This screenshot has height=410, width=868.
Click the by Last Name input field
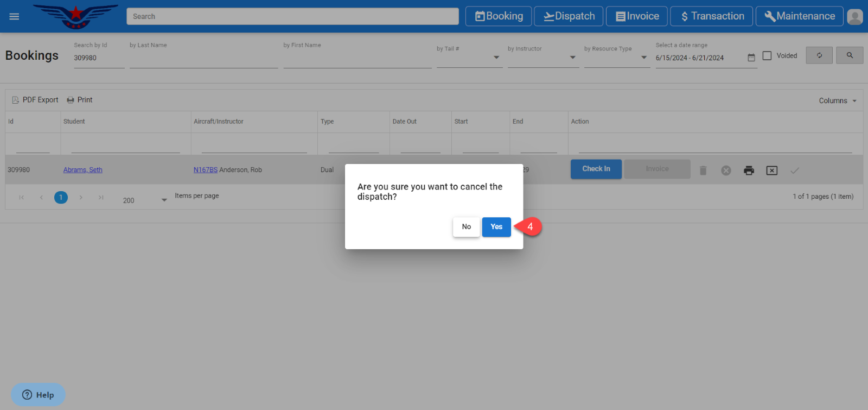coord(203,58)
